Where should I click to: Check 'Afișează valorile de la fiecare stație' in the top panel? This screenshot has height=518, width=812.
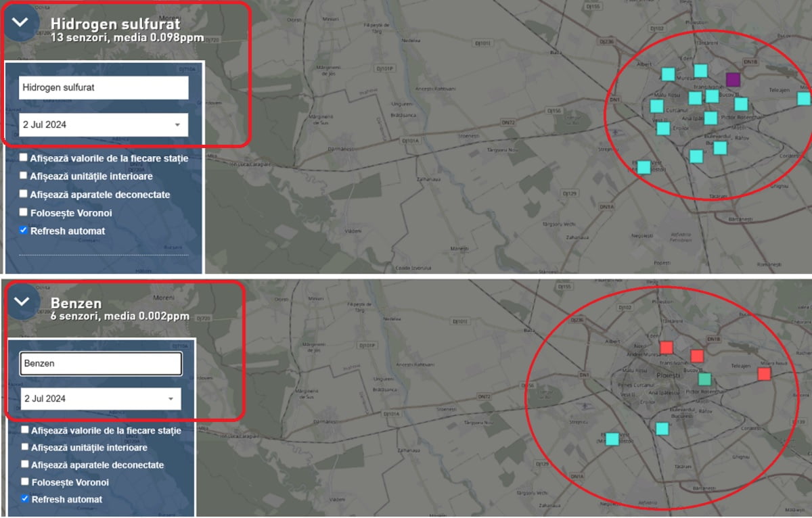pos(24,158)
